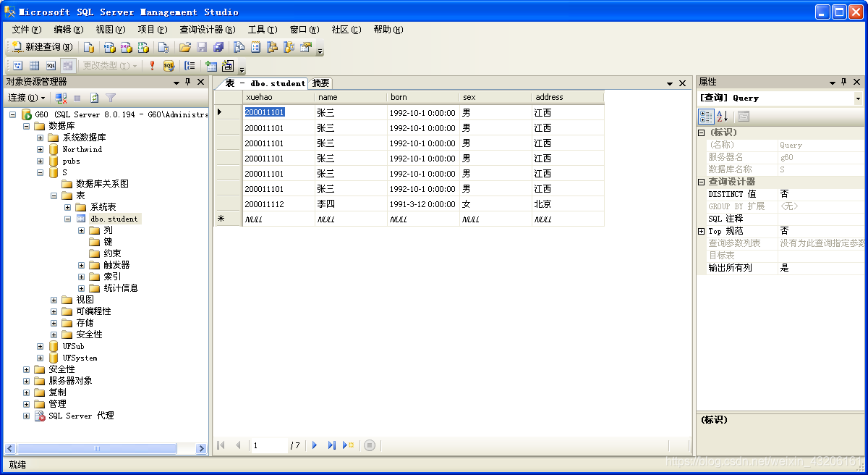Open the 工具(T) menu
Image resolution: width=868 pixels, height=475 pixels.
coord(263,30)
